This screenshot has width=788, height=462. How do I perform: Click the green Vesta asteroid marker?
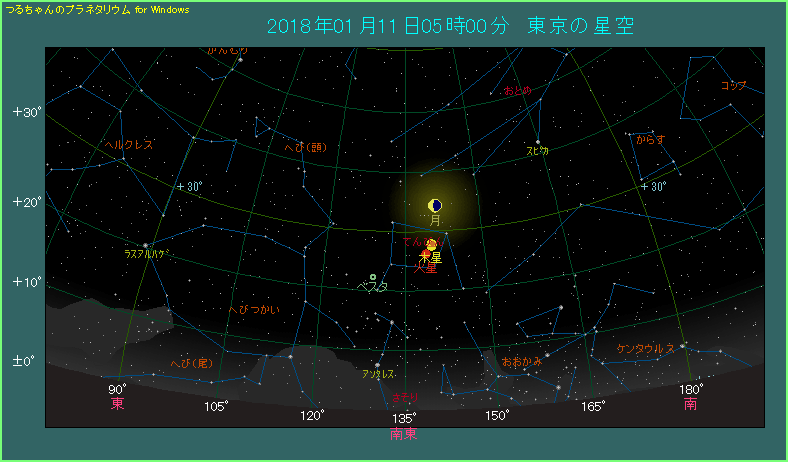[373, 277]
